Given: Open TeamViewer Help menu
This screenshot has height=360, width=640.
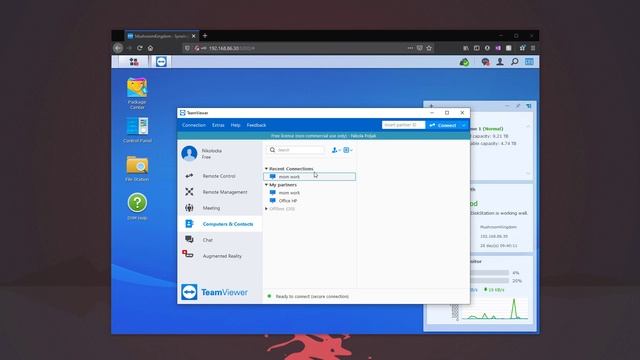Looking at the screenshot, I should [x=236, y=125].
